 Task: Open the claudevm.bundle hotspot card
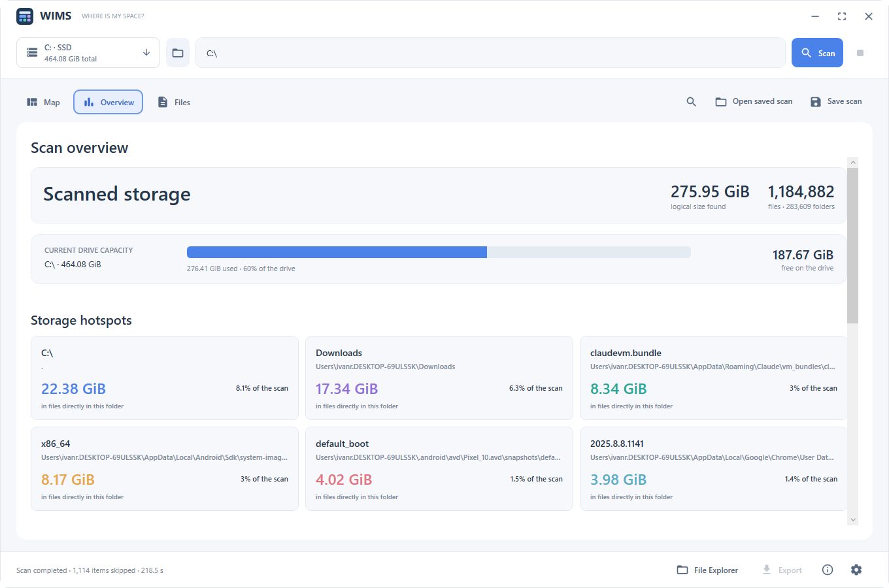pos(713,378)
